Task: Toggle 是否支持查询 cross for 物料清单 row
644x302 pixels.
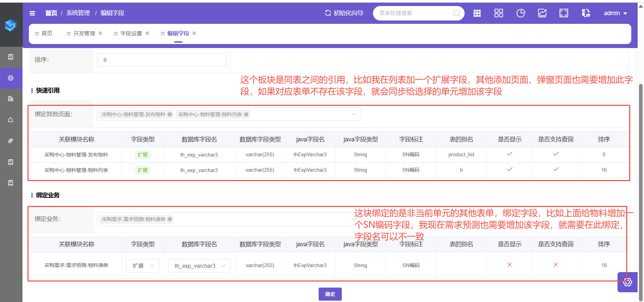Action: tap(556, 265)
